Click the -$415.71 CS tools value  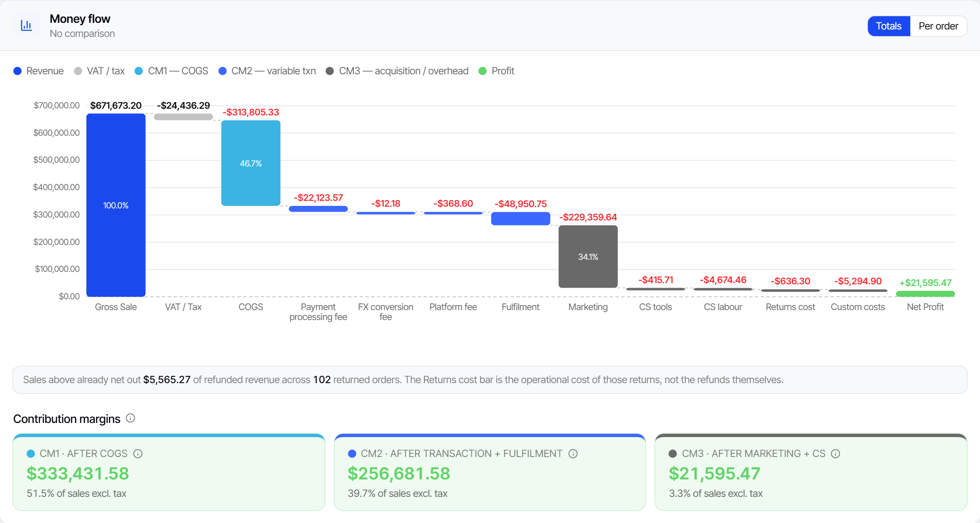coord(656,280)
